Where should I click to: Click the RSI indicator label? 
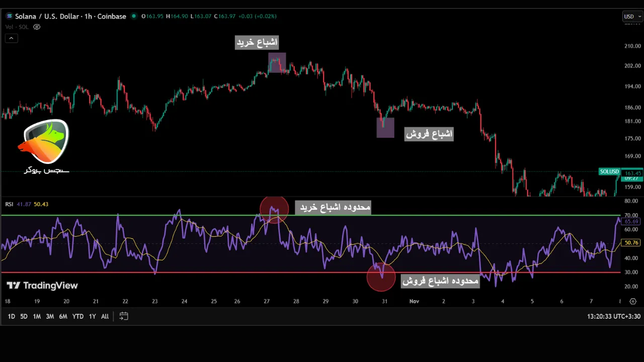[x=9, y=204]
